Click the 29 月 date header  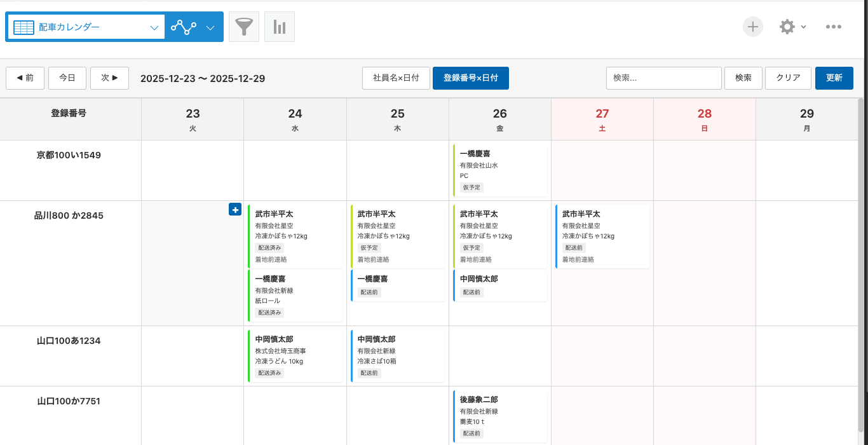(x=806, y=119)
